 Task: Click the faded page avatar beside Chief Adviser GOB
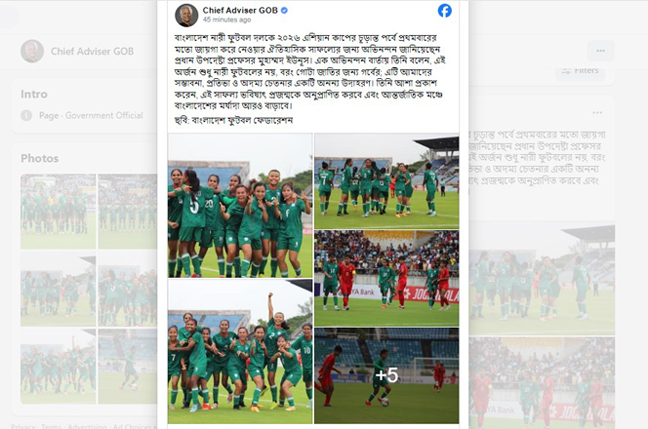[x=32, y=51]
